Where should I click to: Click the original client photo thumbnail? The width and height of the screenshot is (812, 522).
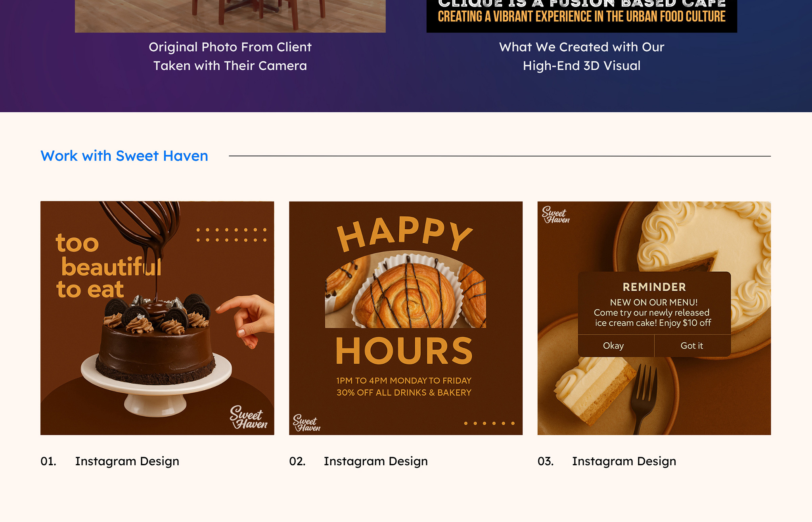[230, 15]
